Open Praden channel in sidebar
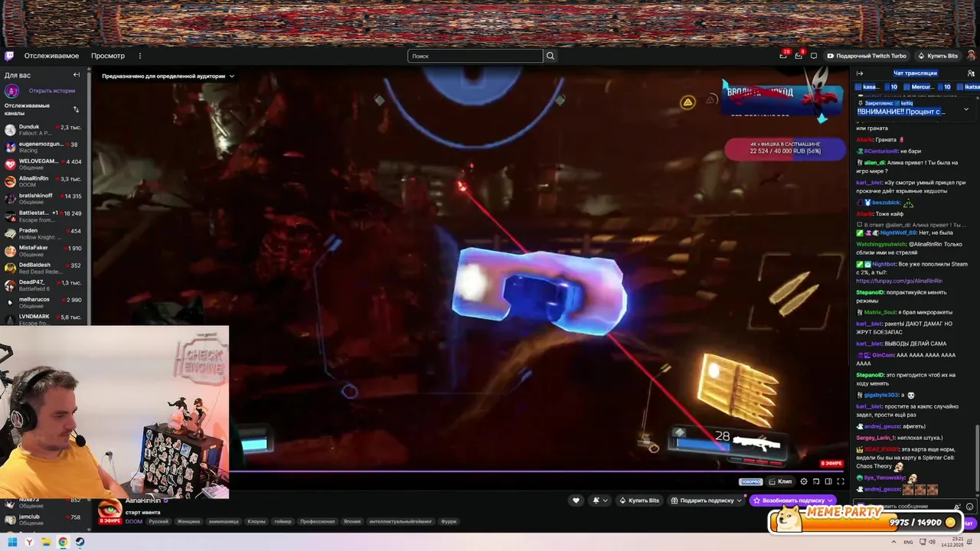Image resolution: width=980 pixels, height=551 pixels. point(44,233)
